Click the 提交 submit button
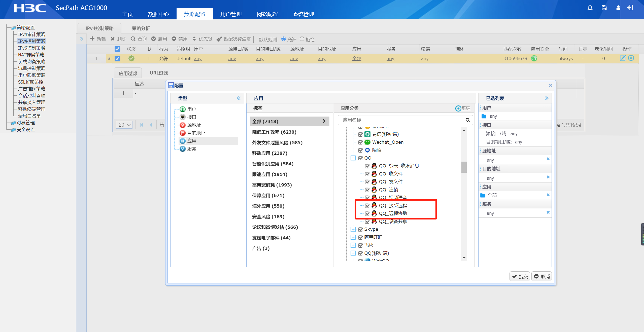Screen dimensions: 644x332 (x=520, y=276)
